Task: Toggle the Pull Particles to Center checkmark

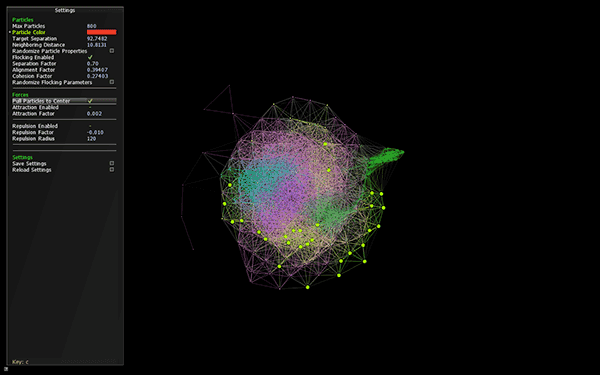Action: point(90,101)
